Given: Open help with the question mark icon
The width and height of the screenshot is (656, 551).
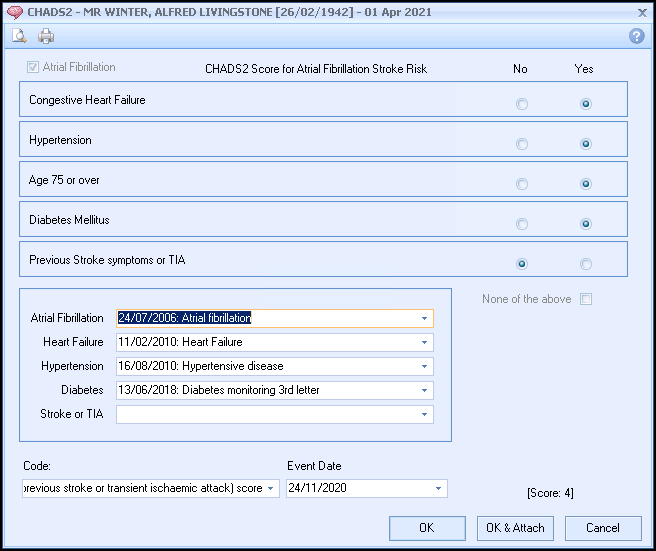Looking at the screenshot, I should [636, 36].
